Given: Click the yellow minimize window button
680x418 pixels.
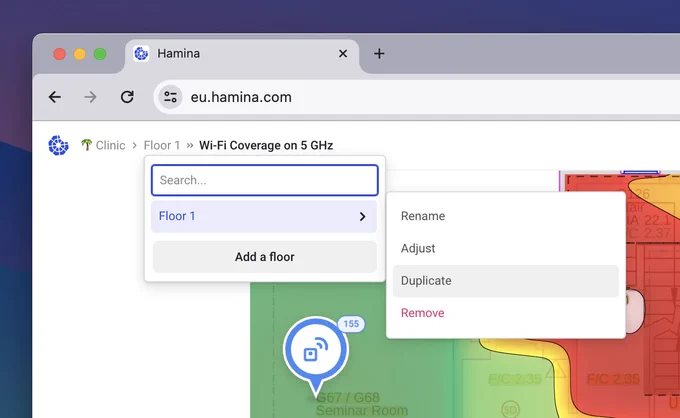Looking at the screenshot, I should pyautogui.click(x=80, y=54).
